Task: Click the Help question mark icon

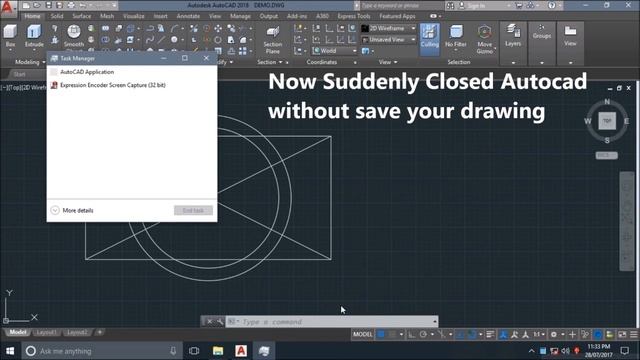Action: pyautogui.click(x=551, y=5)
